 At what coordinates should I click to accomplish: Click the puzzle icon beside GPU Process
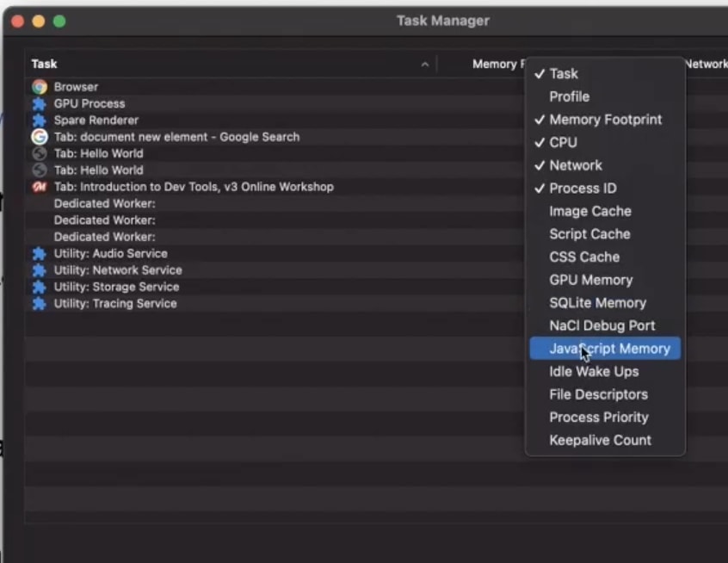pos(40,103)
